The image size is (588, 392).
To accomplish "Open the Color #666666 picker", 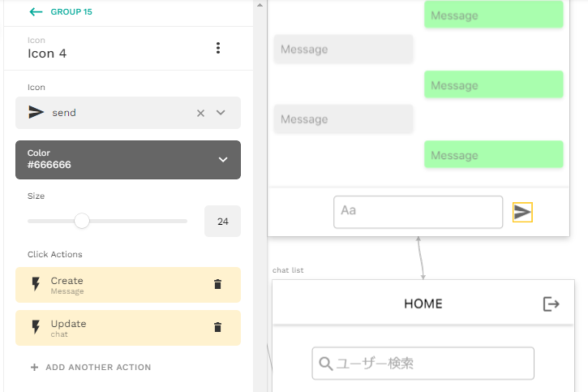I will coord(128,160).
